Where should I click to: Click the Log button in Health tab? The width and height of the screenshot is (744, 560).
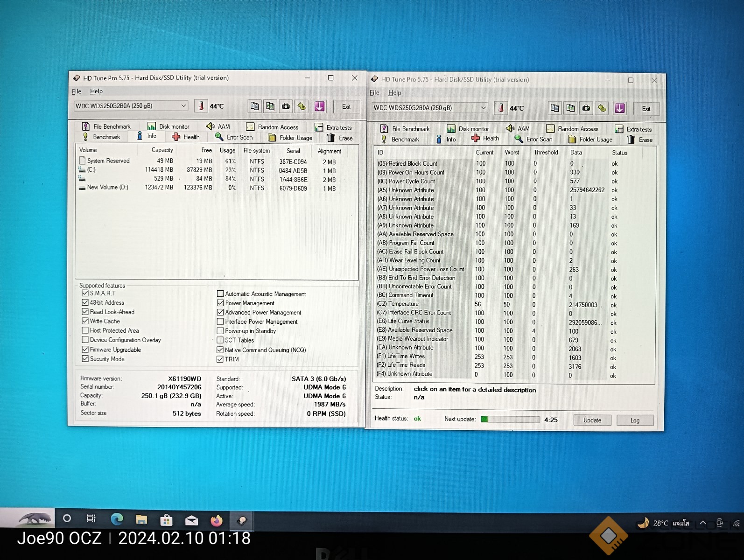(x=635, y=420)
